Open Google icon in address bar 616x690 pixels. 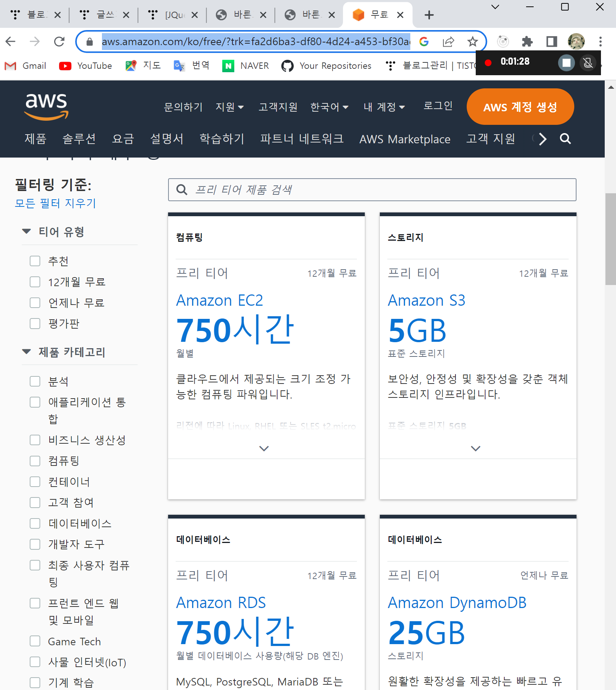tap(424, 41)
